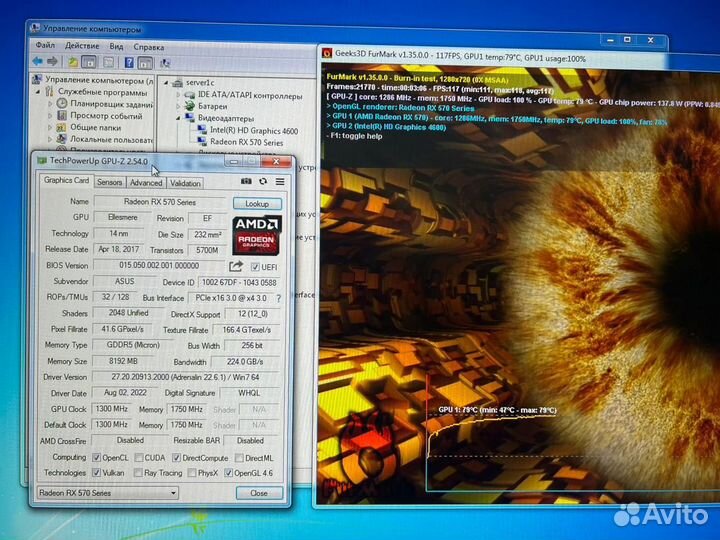The image size is (720, 540).
Task: Switch to the Sensors tab in GPU-Z
Action: point(110,182)
